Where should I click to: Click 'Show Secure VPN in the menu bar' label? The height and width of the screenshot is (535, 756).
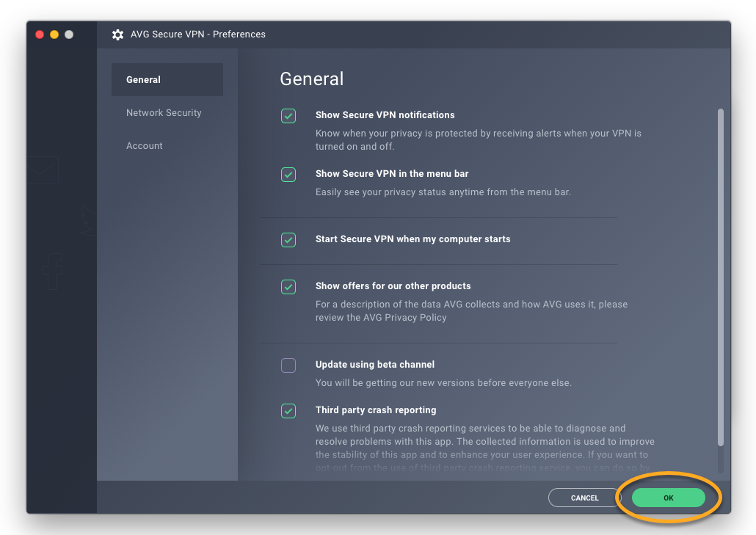(392, 173)
